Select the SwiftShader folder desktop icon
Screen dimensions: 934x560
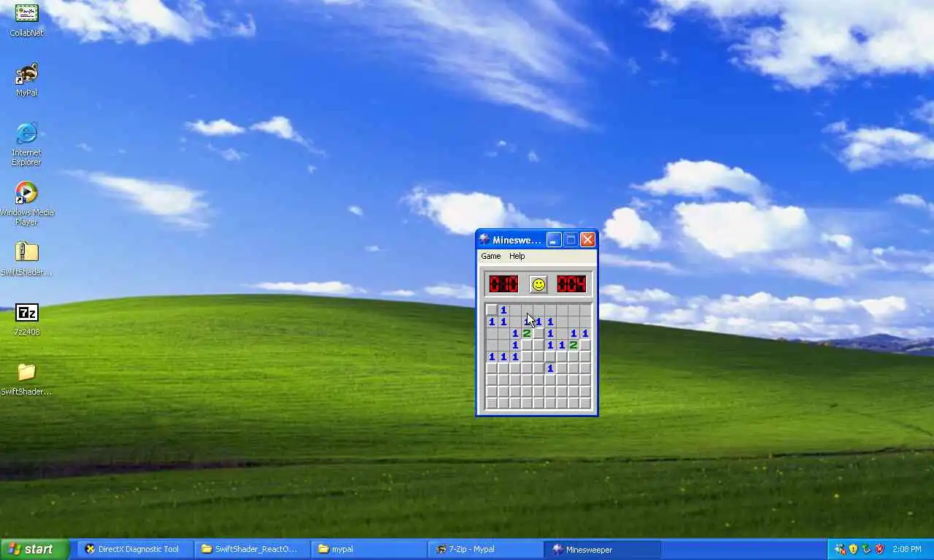tap(26, 379)
